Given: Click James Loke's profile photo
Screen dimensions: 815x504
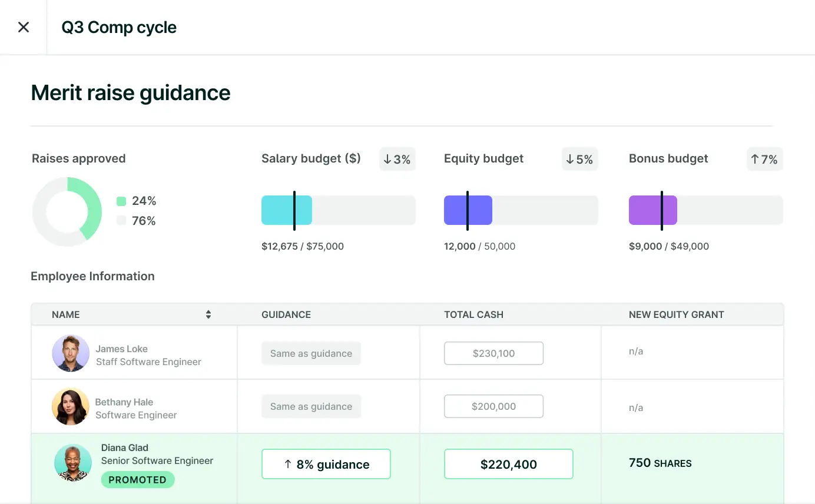Looking at the screenshot, I should [x=71, y=353].
